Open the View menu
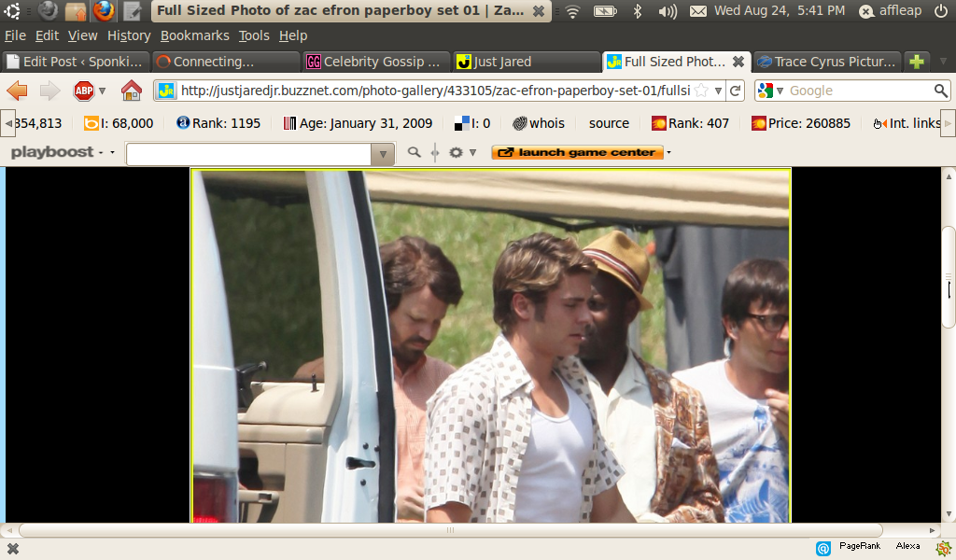Image resolution: width=956 pixels, height=560 pixels. (x=82, y=36)
